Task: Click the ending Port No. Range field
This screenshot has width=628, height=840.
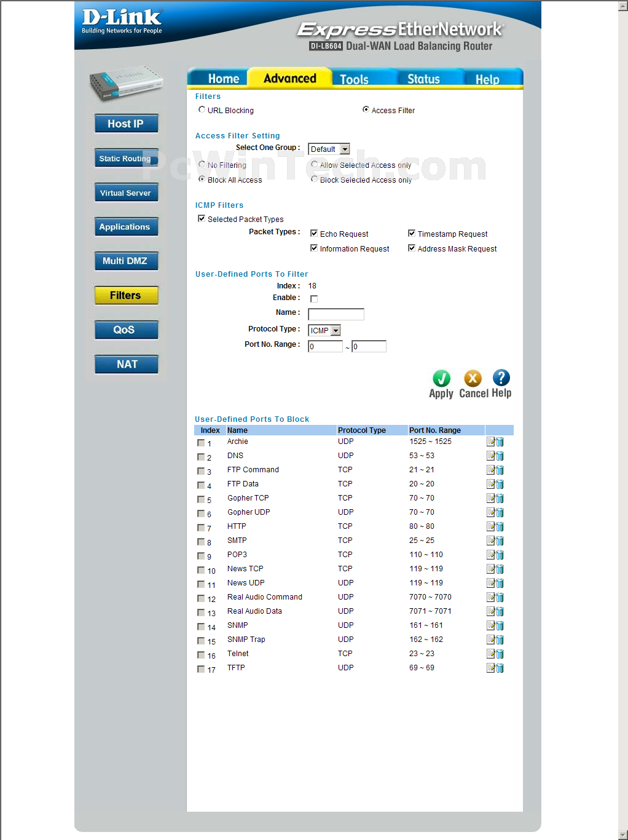Action: (x=369, y=346)
